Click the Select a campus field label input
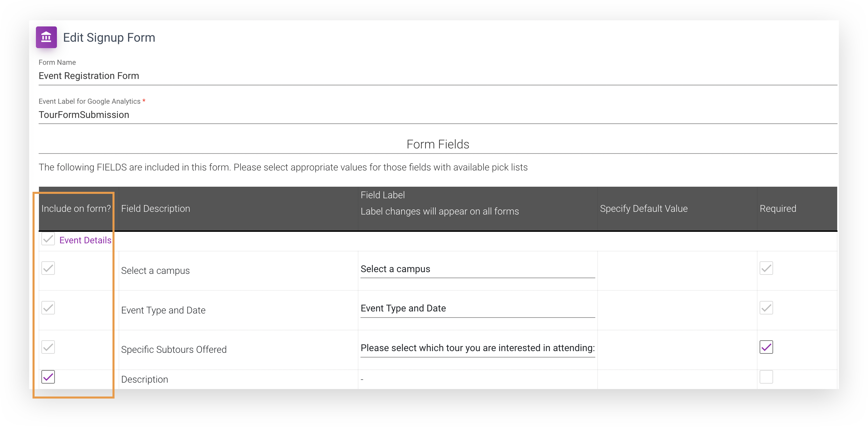Image resolution: width=868 pixels, height=427 pixels. tap(474, 269)
